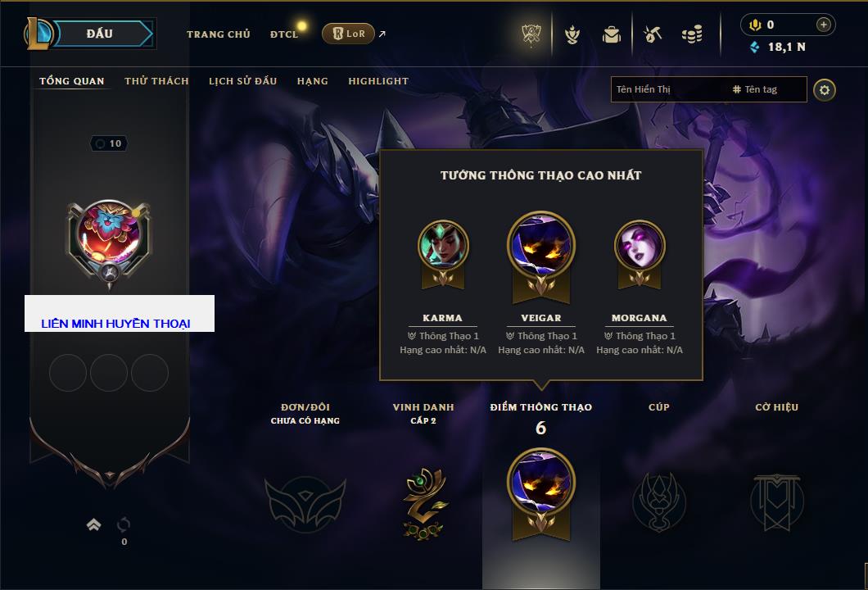This screenshot has height=590, width=868.
Task: Open the Collection backpack icon
Action: [x=612, y=35]
